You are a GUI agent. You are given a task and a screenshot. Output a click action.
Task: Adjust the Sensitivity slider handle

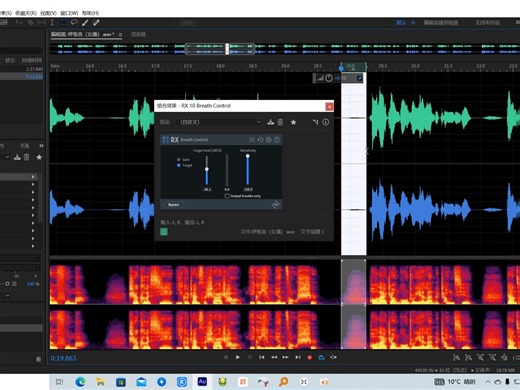tap(248, 156)
